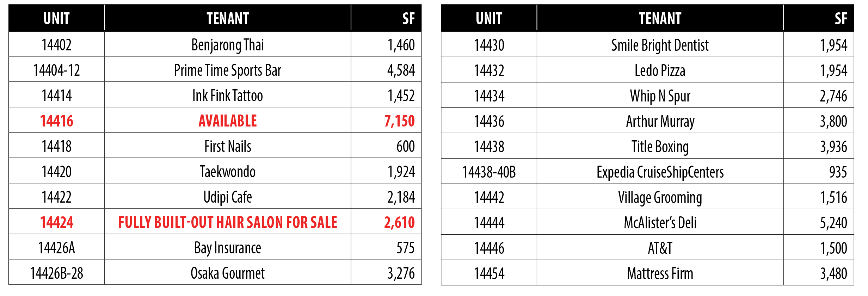Viewport: 868px width, 296px height.
Task: Select the Osaka Gourmet tenant cell
Action: click(x=227, y=273)
